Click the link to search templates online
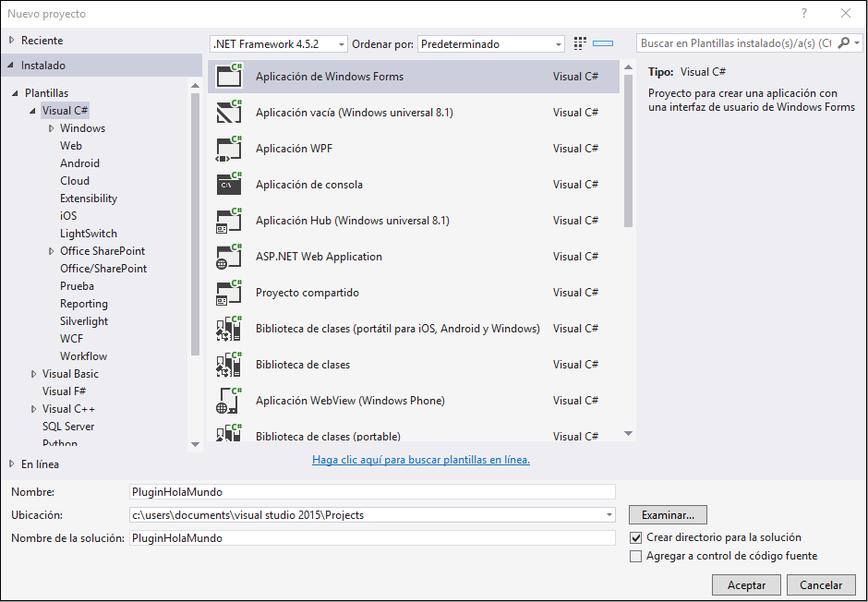The width and height of the screenshot is (868, 602). click(x=421, y=459)
